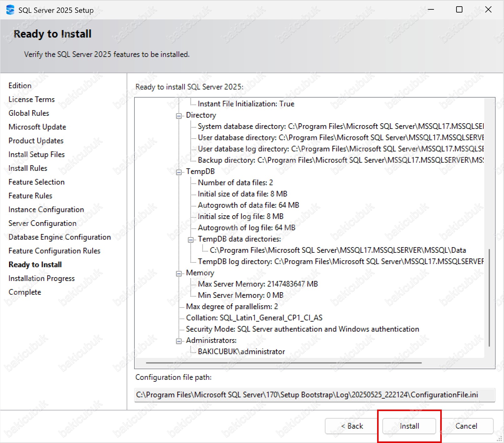This screenshot has width=504, height=443.
Task: Select Initial size of log file row
Action: [x=241, y=216]
